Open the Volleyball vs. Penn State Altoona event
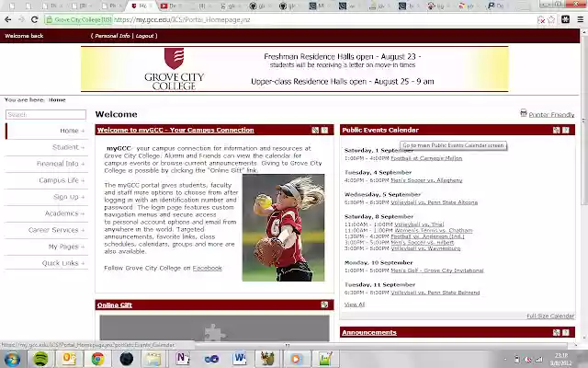The height and width of the screenshot is (368, 588). 435,202
